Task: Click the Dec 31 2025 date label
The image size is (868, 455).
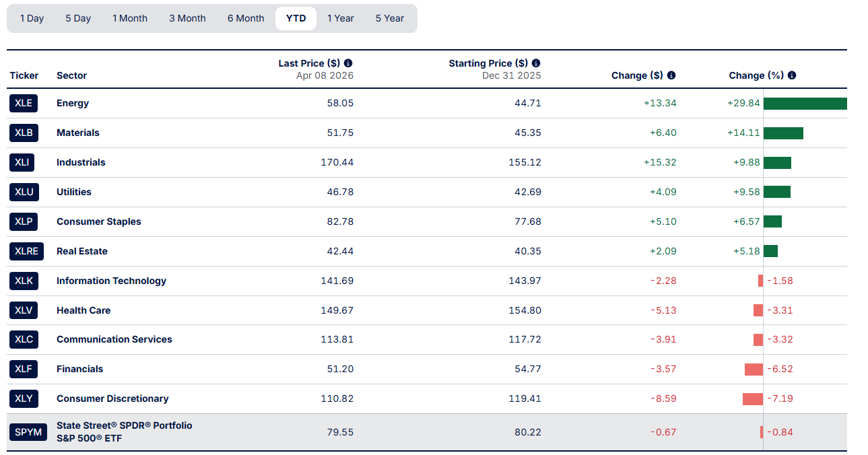Action: pyautogui.click(x=511, y=75)
